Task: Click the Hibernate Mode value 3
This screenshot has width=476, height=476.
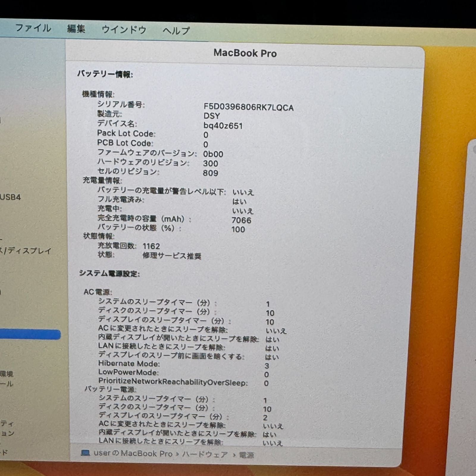Action: tap(267, 366)
